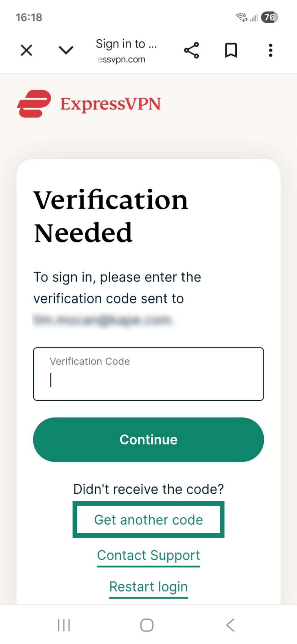Open the three-dot overflow menu

(x=270, y=50)
